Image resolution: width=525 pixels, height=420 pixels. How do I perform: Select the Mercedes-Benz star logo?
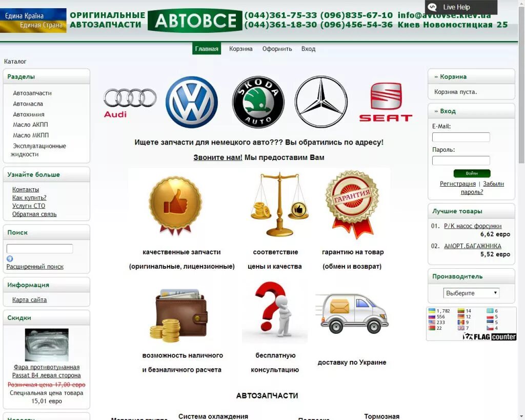coord(320,101)
